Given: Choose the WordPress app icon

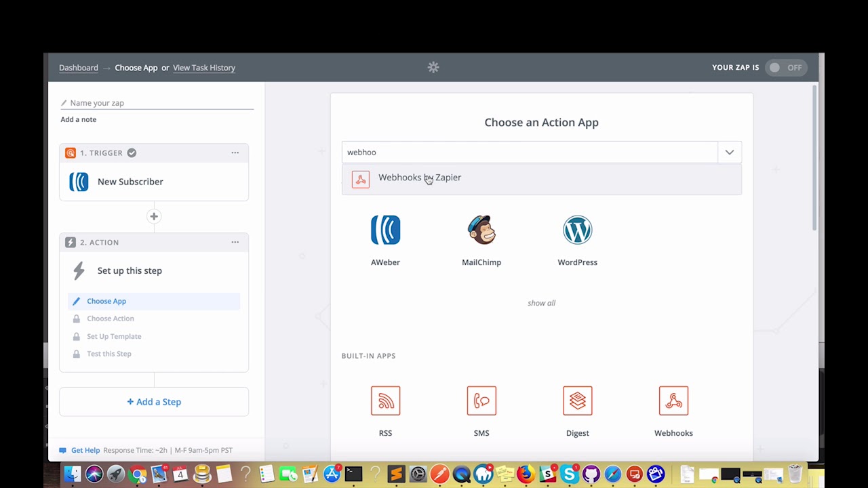Looking at the screenshot, I should 578,230.
